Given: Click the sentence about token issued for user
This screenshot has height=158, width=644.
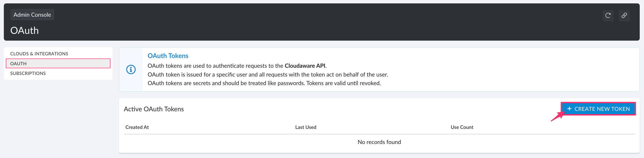Looking at the screenshot, I should pyautogui.click(x=267, y=74).
